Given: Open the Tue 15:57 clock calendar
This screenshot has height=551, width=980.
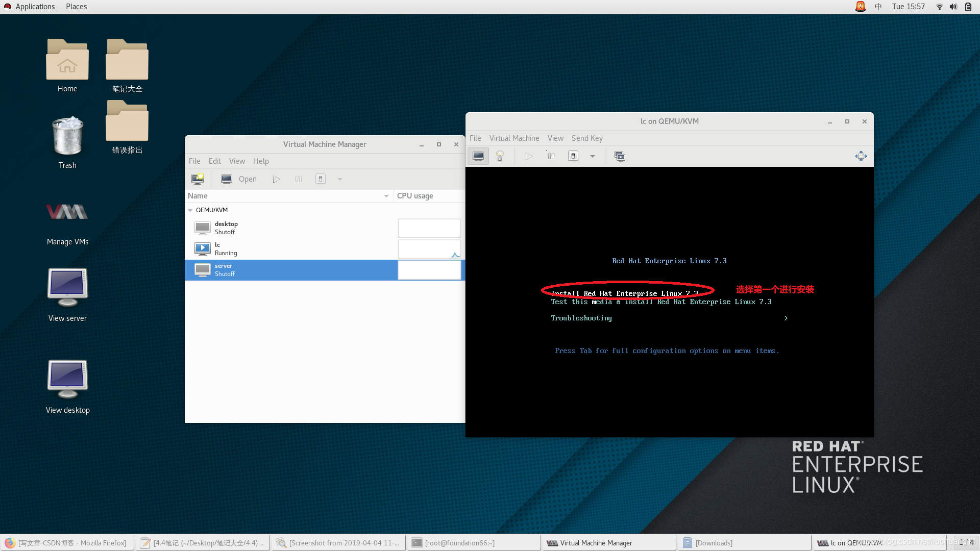Looking at the screenshot, I should 908,7.
